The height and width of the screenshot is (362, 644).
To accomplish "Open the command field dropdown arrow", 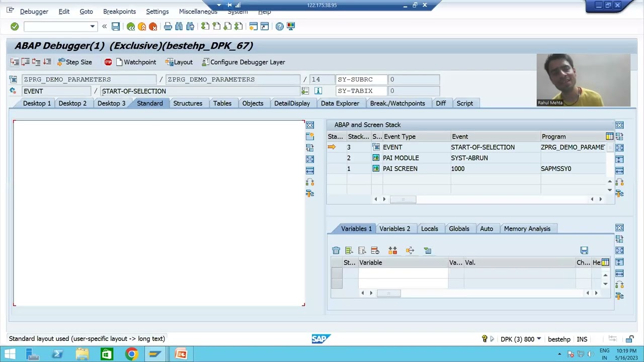I will pyautogui.click(x=92, y=26).
